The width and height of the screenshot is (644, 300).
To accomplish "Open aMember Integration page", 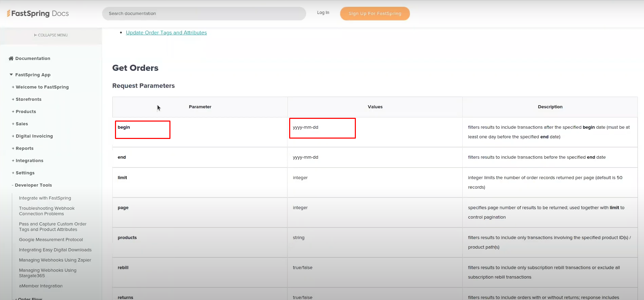I will tap(41, 286).
